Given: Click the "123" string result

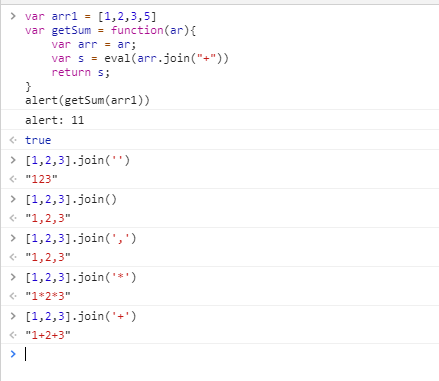Looking at the screenshot, I should tap(41, 179).
